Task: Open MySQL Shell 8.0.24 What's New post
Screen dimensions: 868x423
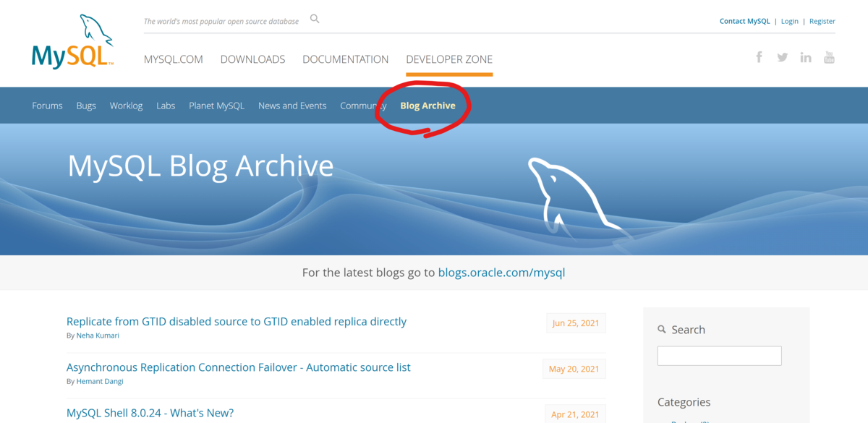Action: pyautogui.click(x=150, y=413)
